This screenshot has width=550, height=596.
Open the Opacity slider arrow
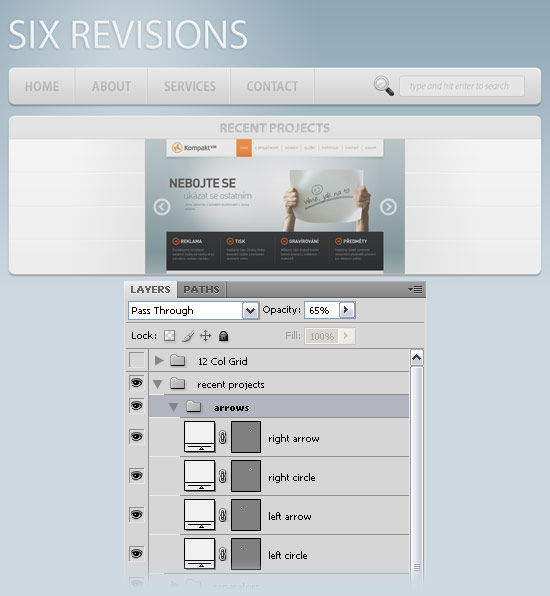[x=347, y=310]
